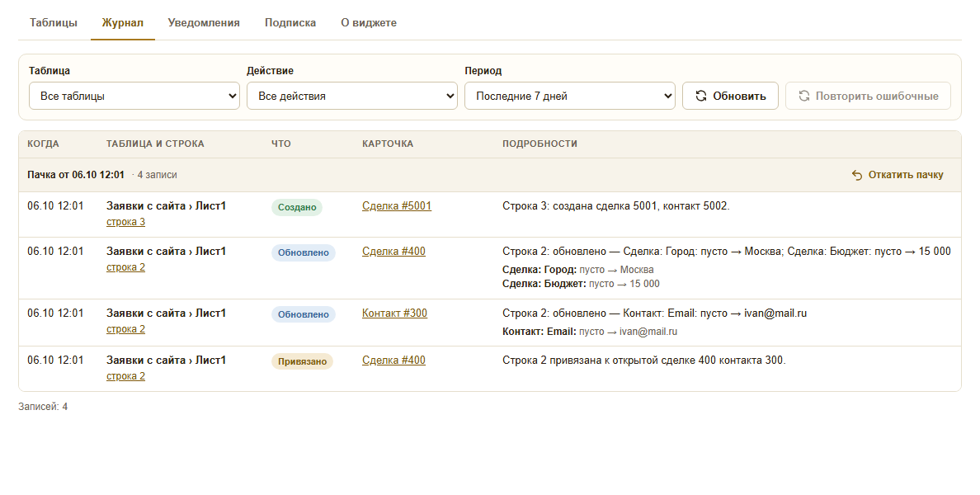Open Сделка #400 link in the Привязано row
This screenshot has width=980, height=495.
click(393, 360)
